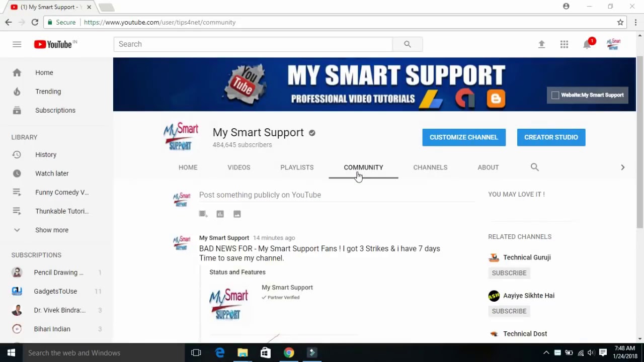Open the upload video icon
The width and height of the screenshot is (644, 362).
click(x=541, y=44)
